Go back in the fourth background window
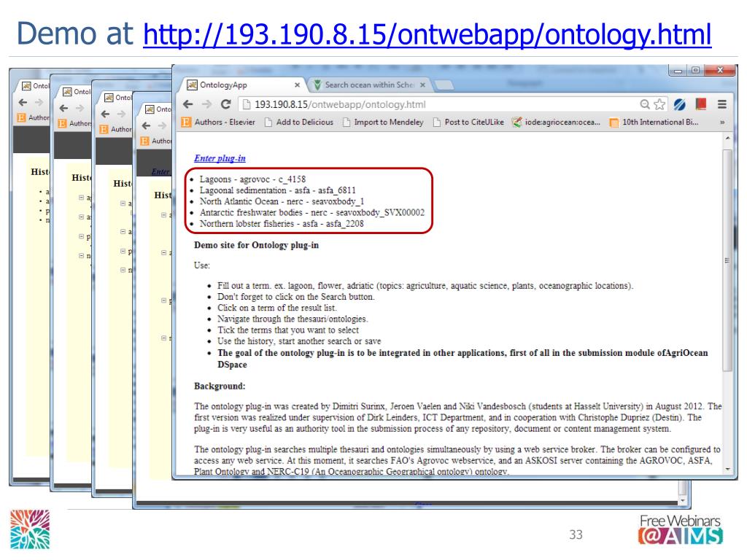747x560 pixels. [146, 125]
